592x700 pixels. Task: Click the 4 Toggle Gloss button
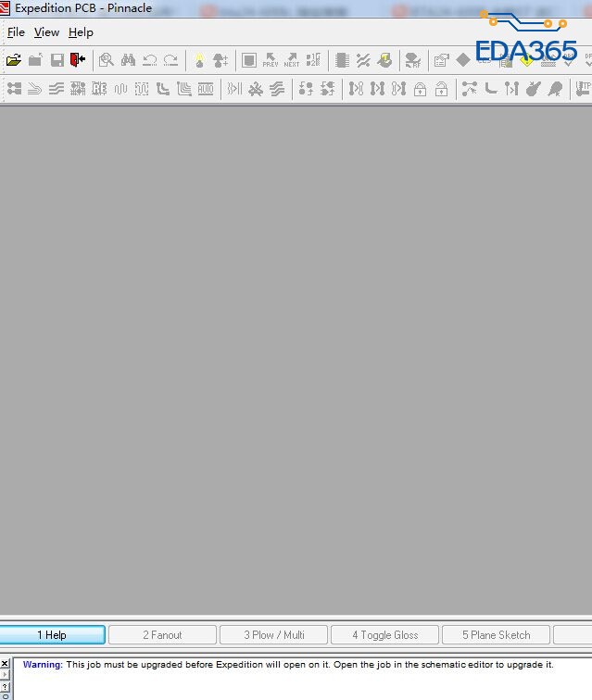[x=385, y=635]
